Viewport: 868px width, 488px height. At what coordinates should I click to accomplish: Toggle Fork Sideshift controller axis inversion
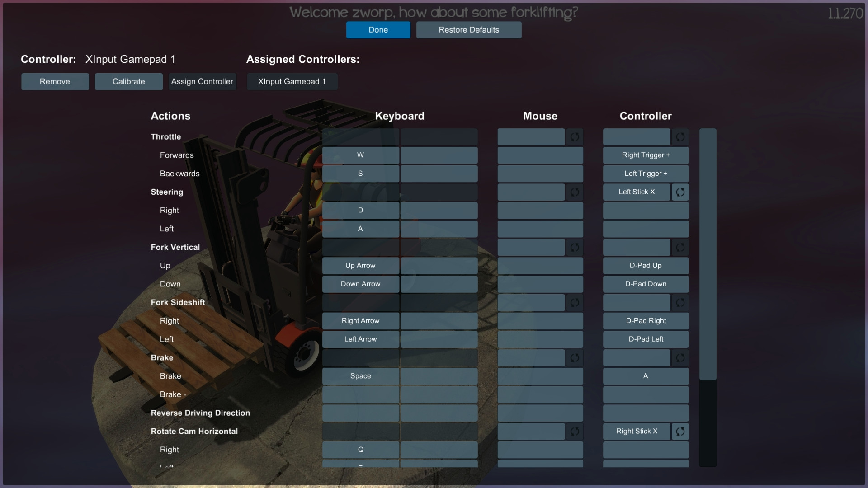point(680,303)
